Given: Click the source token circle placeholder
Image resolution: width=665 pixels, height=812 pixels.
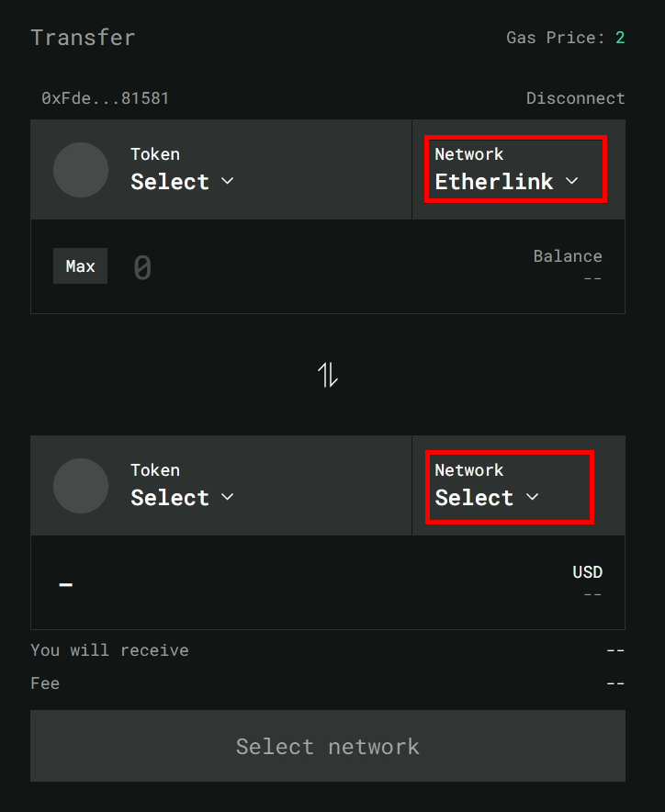Looking at the screenshot, I should [81, 170].
